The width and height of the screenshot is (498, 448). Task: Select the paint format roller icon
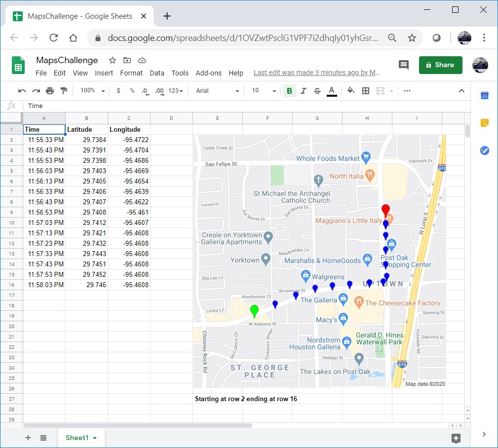pyautogui.click(x=64, y=91)
